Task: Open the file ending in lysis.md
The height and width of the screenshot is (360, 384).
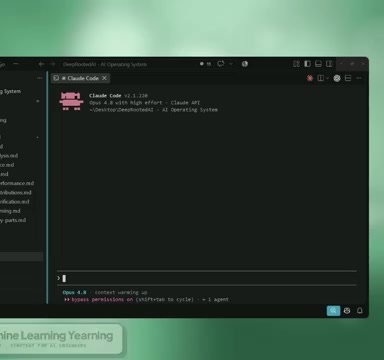Action: click(9, 156)
